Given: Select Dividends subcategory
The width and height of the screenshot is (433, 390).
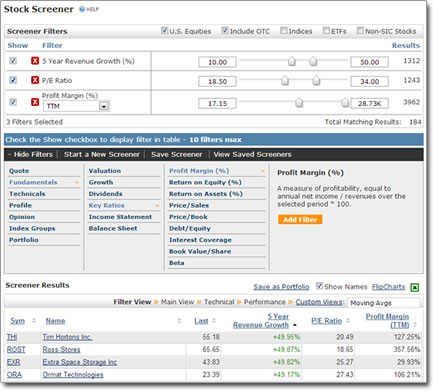Looking at the screenshot, I should pos(105,194).
